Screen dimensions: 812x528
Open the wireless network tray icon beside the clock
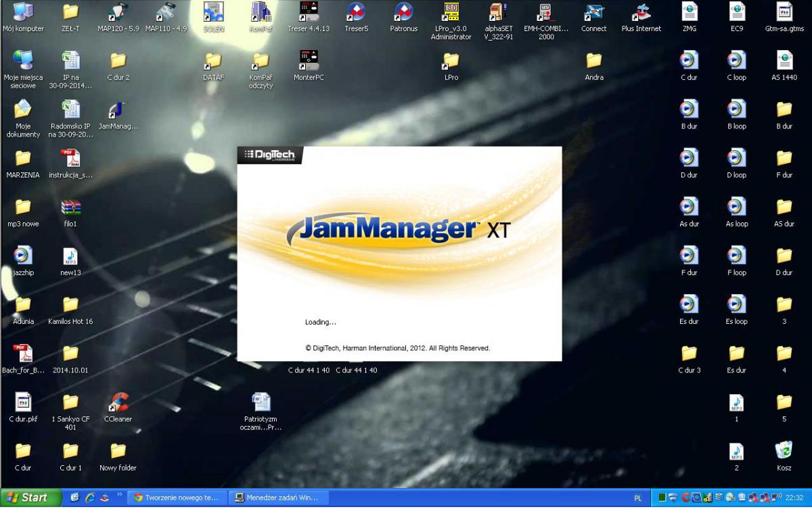[777, 498]
